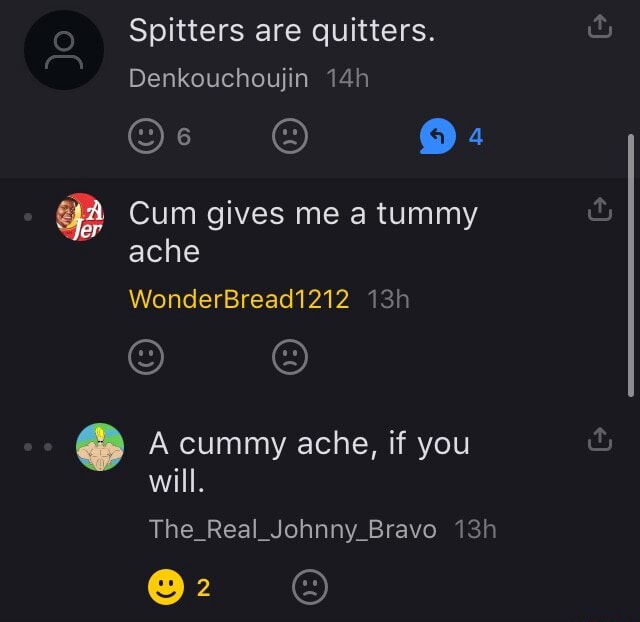Dislike Denkouchoujin's comment with the frown
This screenshot has width=640, height=622.
pyautogui.click(x=290, y=138)
